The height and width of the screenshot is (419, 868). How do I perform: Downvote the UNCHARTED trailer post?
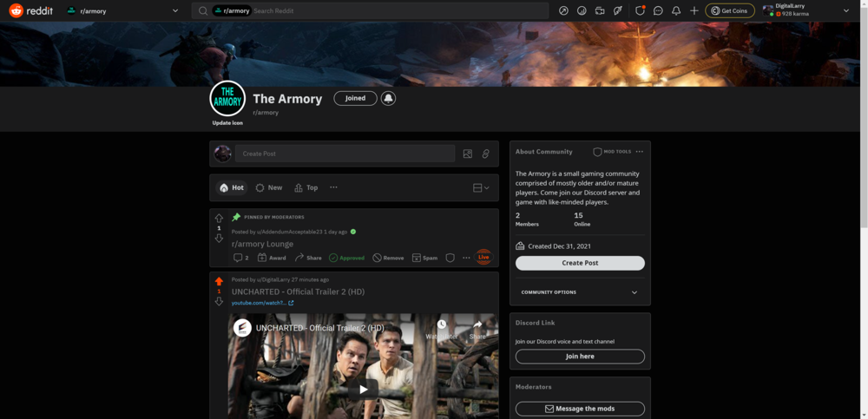click(219, 301)
